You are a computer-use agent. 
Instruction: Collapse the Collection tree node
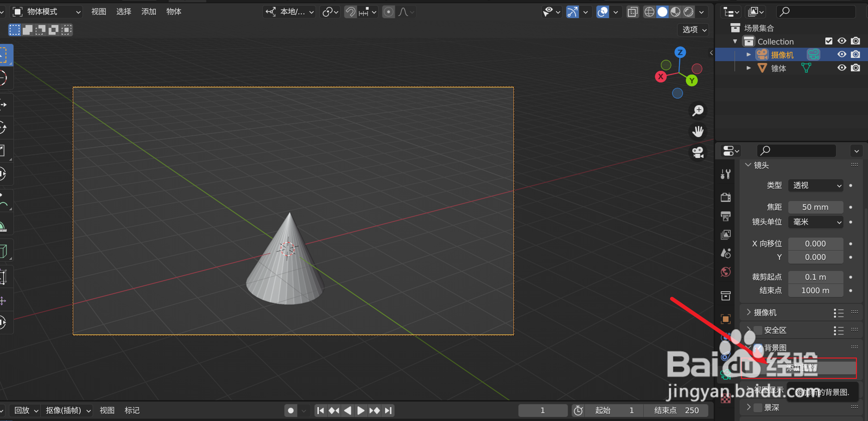pos(735,41)
